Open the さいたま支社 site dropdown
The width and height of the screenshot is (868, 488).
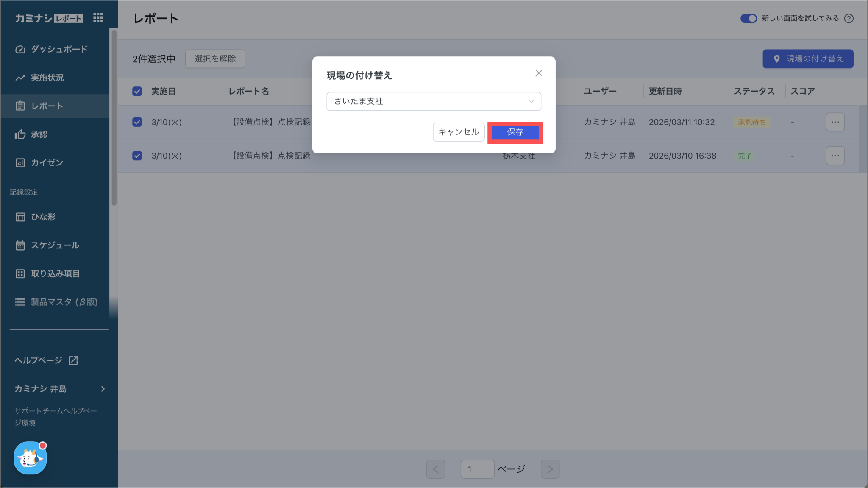pos(434,101)
